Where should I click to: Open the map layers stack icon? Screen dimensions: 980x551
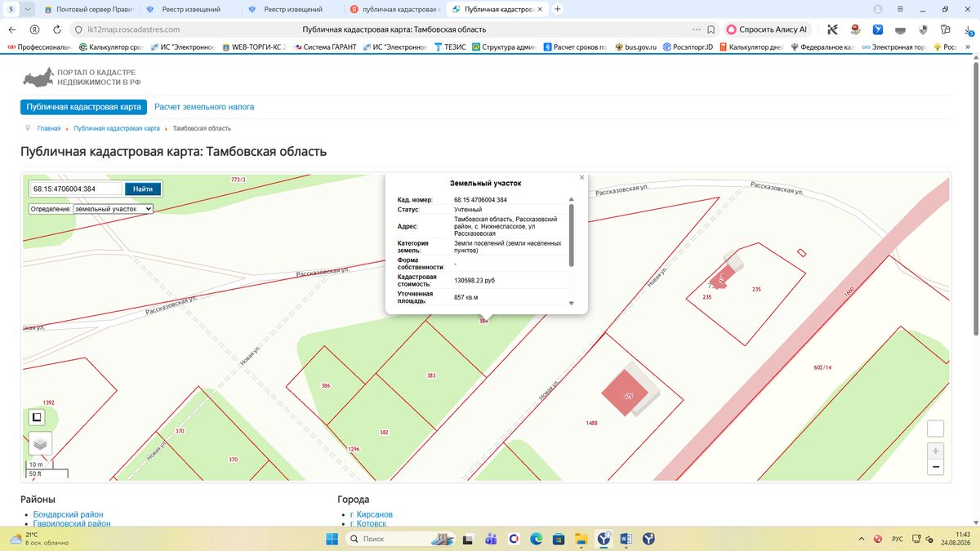point(40,444)
